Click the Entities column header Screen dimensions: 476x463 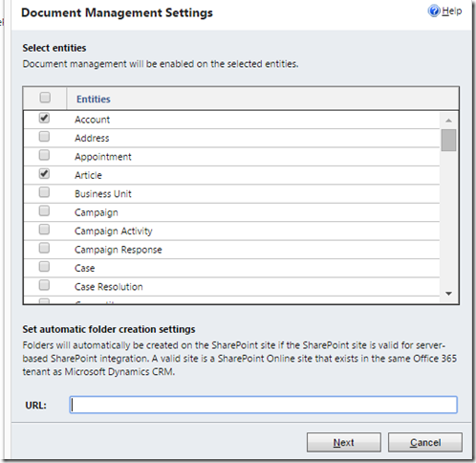tap(94, 99)
